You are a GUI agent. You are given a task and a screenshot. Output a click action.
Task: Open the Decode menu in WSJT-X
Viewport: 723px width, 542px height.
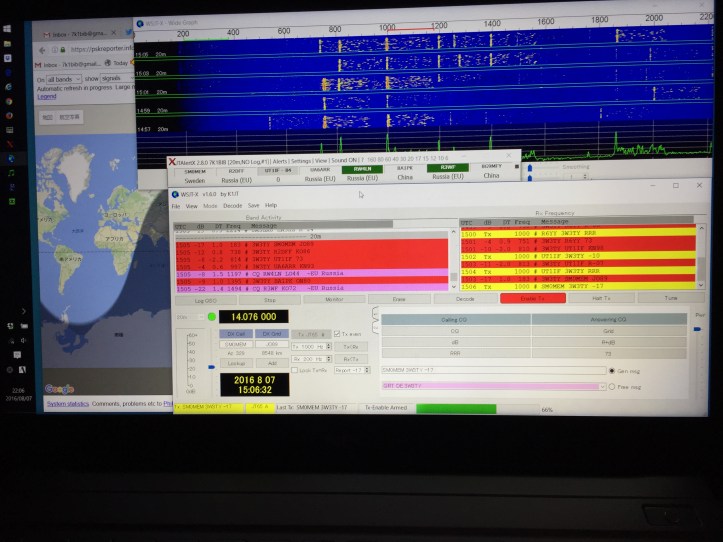[232, 205]
